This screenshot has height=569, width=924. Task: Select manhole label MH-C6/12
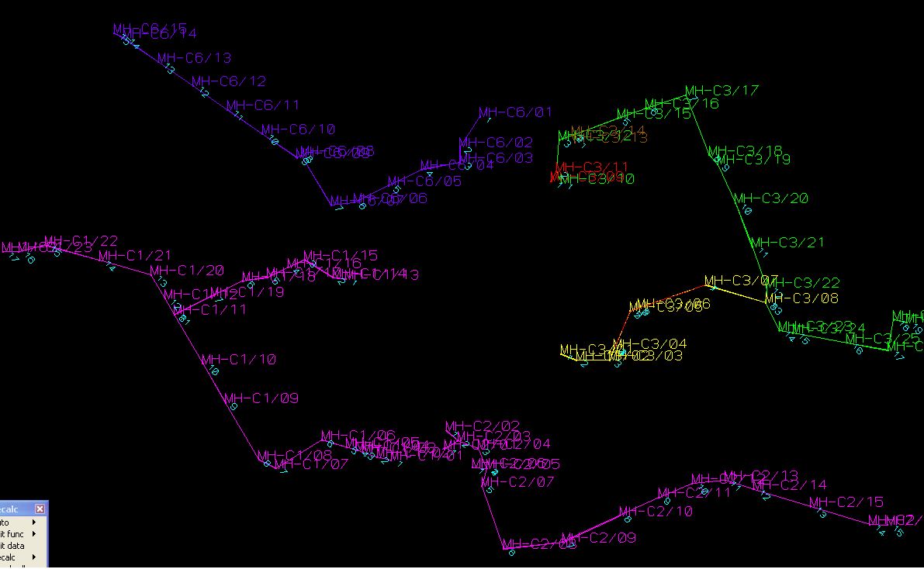click(229, 81)
